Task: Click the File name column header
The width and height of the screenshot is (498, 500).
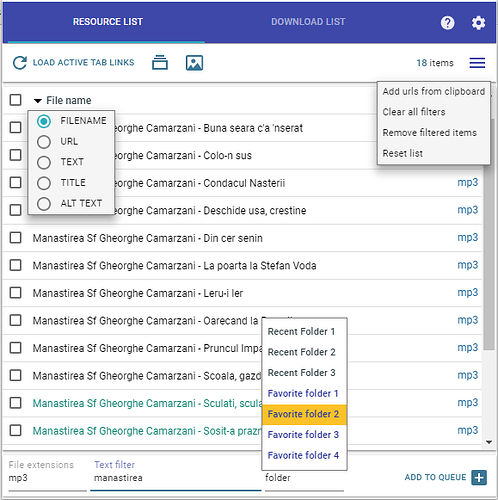Action: pyautogui.click(x=69, y=100)
